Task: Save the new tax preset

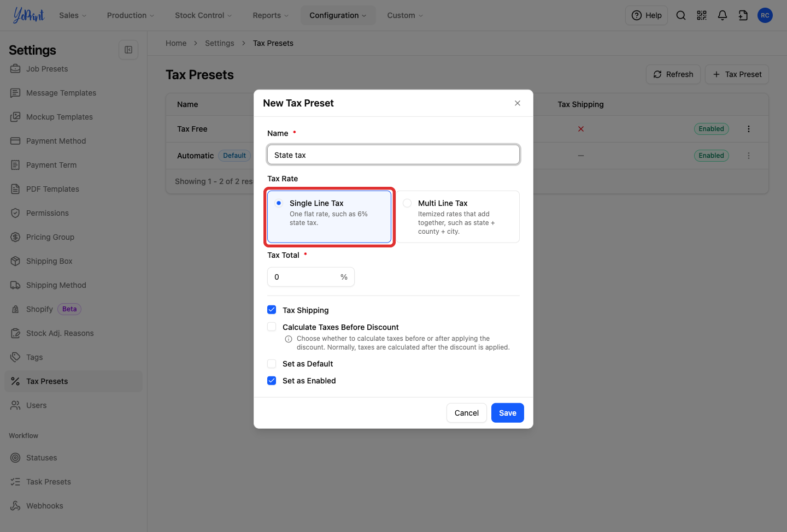Action: [508, 413]
